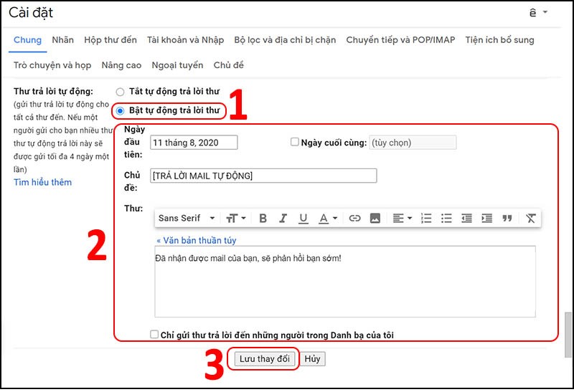Screen dimensions: 574x392
Task: Click the first day date field
Action: 194,143
